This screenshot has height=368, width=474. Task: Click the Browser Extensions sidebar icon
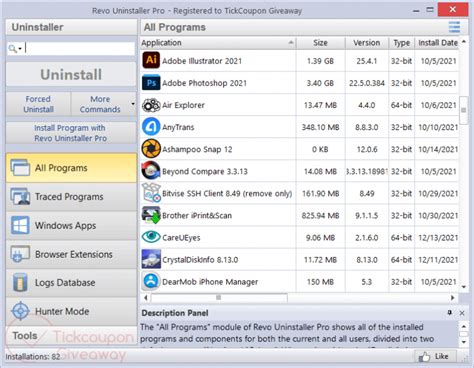20,254
